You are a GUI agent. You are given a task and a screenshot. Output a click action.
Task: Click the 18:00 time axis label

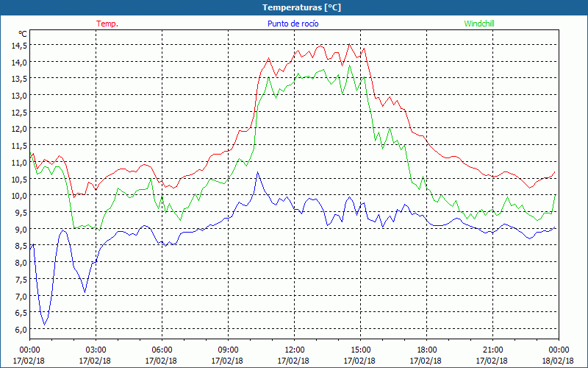(426, 350)
